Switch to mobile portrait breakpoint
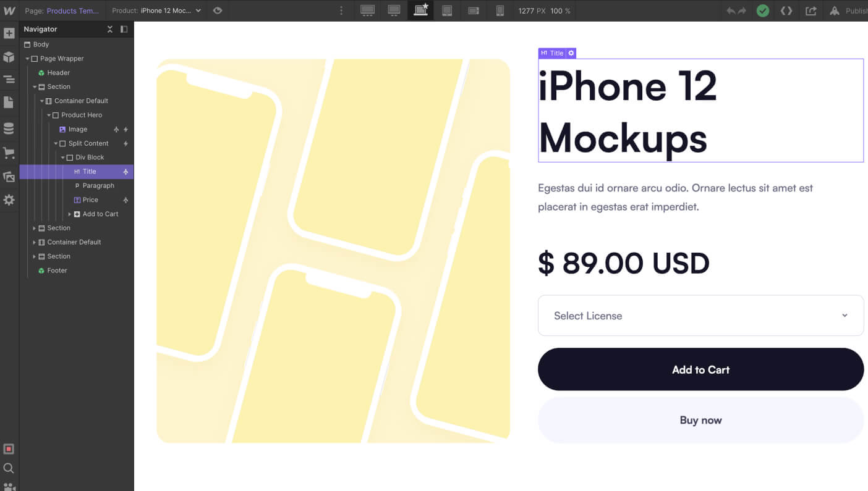This screenshot has width=868, height=491. tap(498, 10)
